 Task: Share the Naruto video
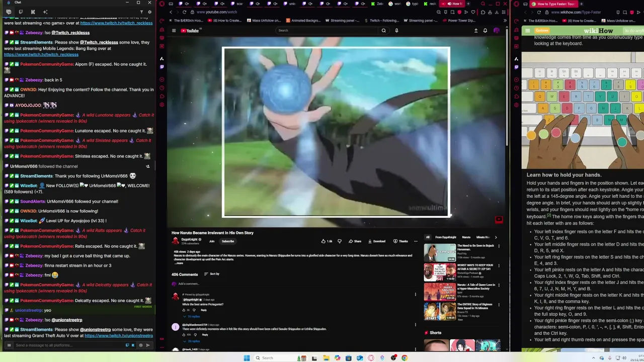pyautogui.click(x=355, y=241)
